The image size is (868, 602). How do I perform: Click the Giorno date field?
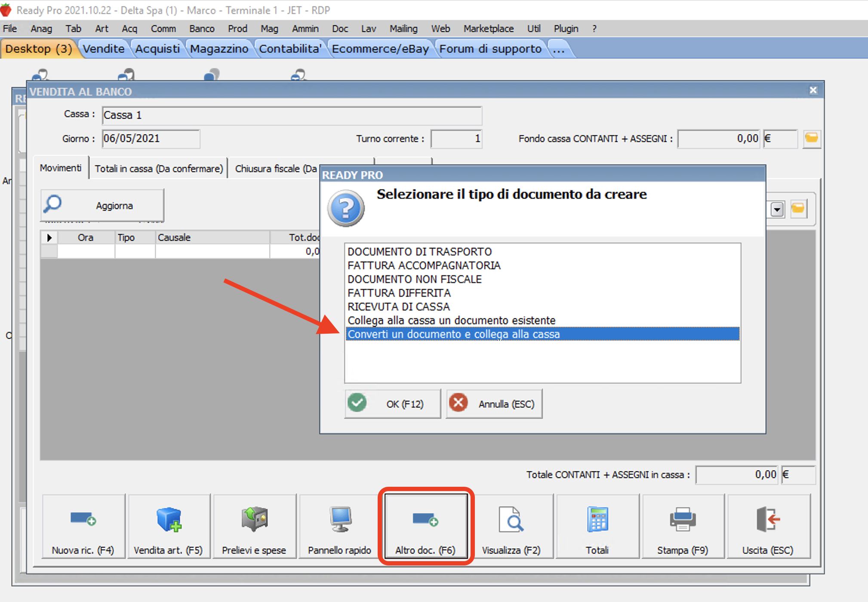coord(151,138)
